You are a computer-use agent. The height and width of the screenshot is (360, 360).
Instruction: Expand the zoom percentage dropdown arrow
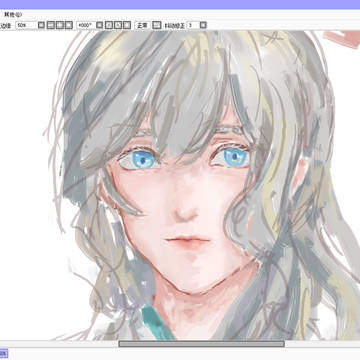(x=41, y=25)
